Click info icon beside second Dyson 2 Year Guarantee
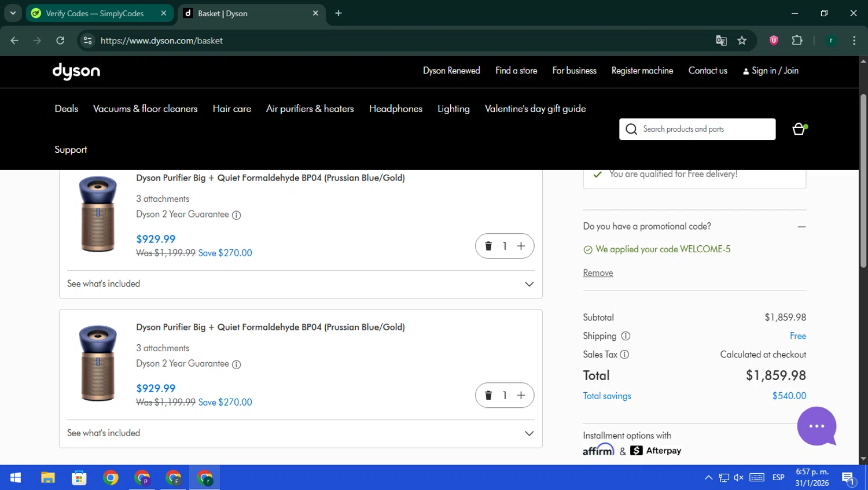This screenshot has height=490, width=868. click(x=236, y=364)
